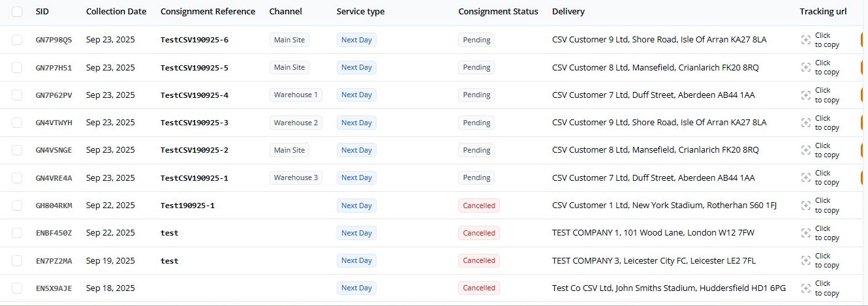The height and width of the screenshot is (306, 868).
Task: Sort by Collection Date column header
Action: pos(116,12)
